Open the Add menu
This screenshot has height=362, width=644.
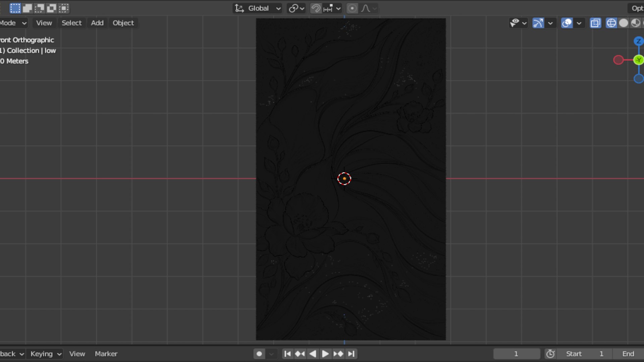point(97,23)
